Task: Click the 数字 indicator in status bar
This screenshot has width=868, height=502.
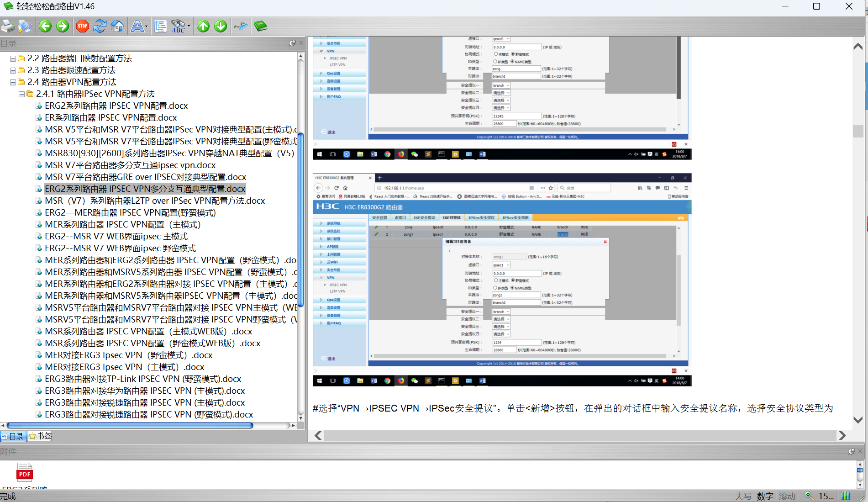Action: click(x=765, y=497)
